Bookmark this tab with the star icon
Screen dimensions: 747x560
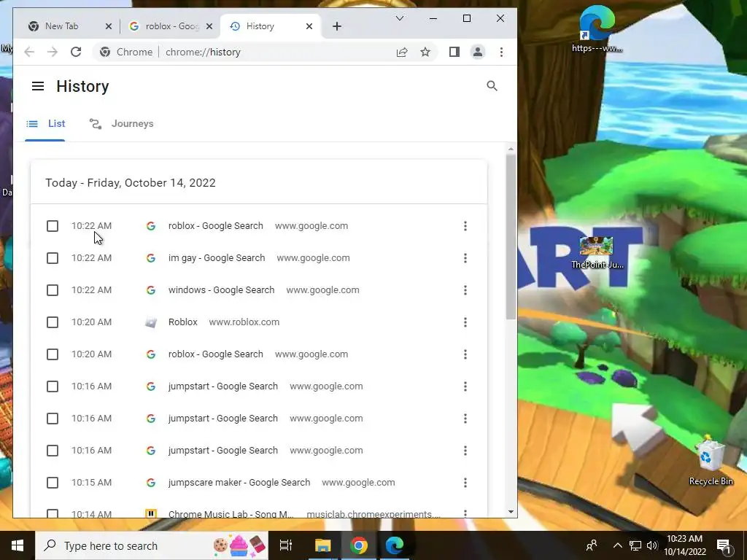pos(425,52)
